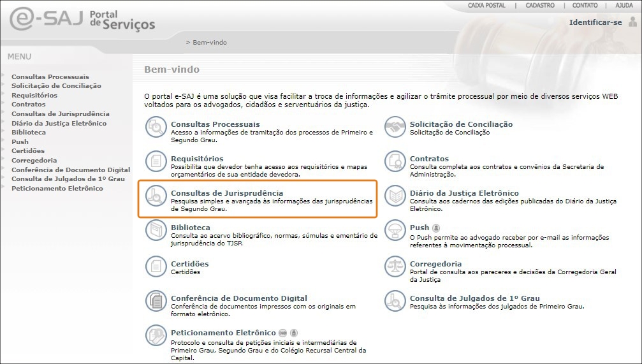
Task: Open the Push parachute icon
Action: pos(395,230)
